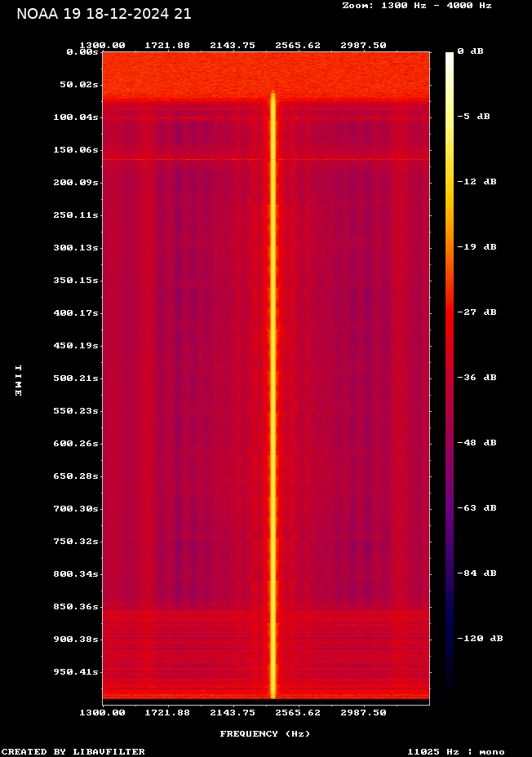Click the bottom 2143.75 frequency label

233,712
